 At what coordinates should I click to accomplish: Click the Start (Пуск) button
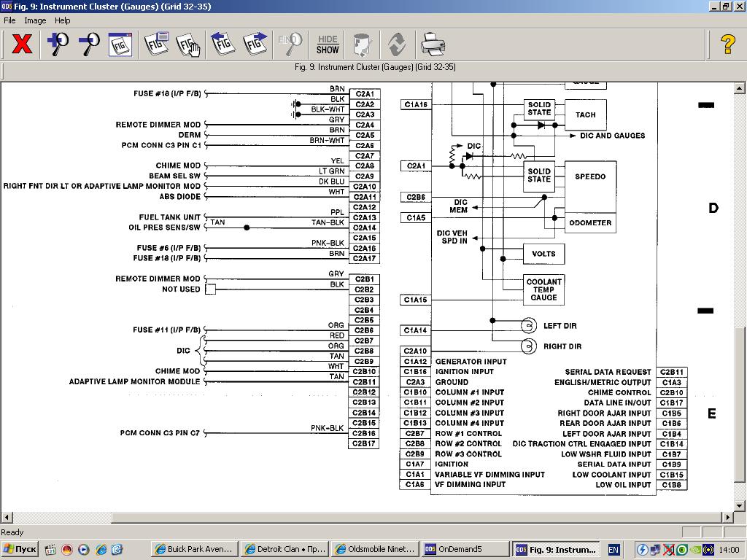[x=20, y=549]
